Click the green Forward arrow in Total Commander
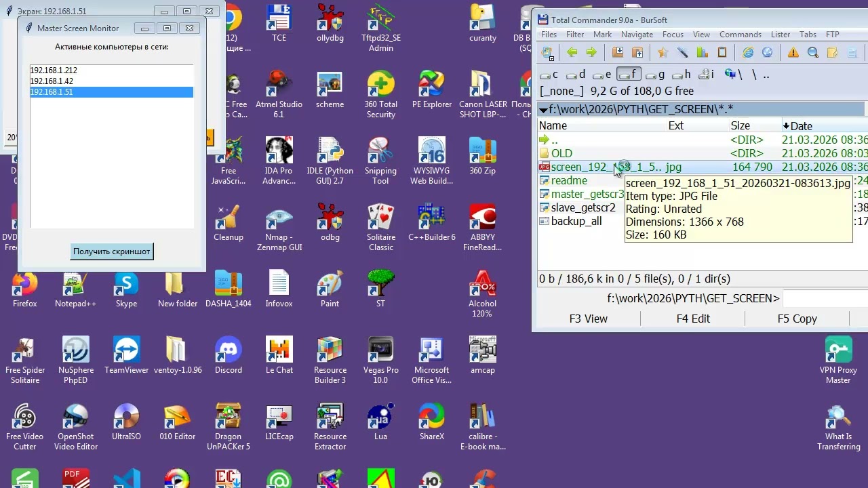868x488 pixels. coord(591,53)
